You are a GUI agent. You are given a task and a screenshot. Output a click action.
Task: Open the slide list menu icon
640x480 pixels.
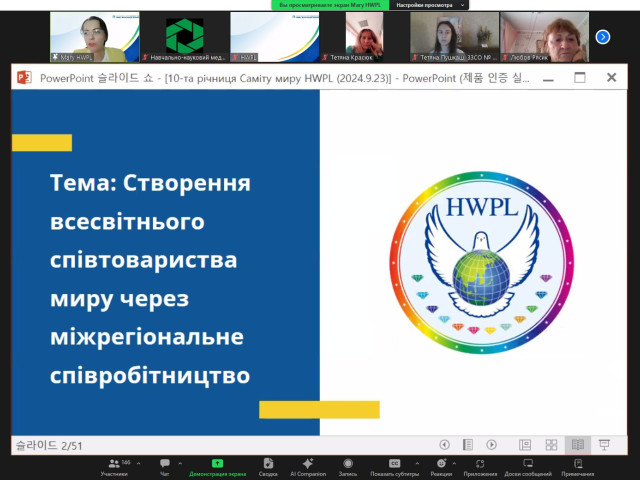[x=468, y=444]
